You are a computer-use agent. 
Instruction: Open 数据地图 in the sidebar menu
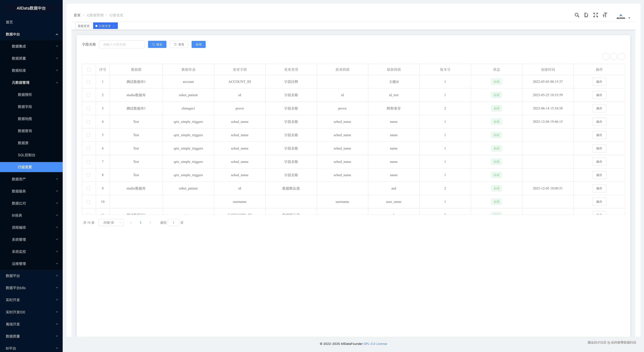(25, 119)
